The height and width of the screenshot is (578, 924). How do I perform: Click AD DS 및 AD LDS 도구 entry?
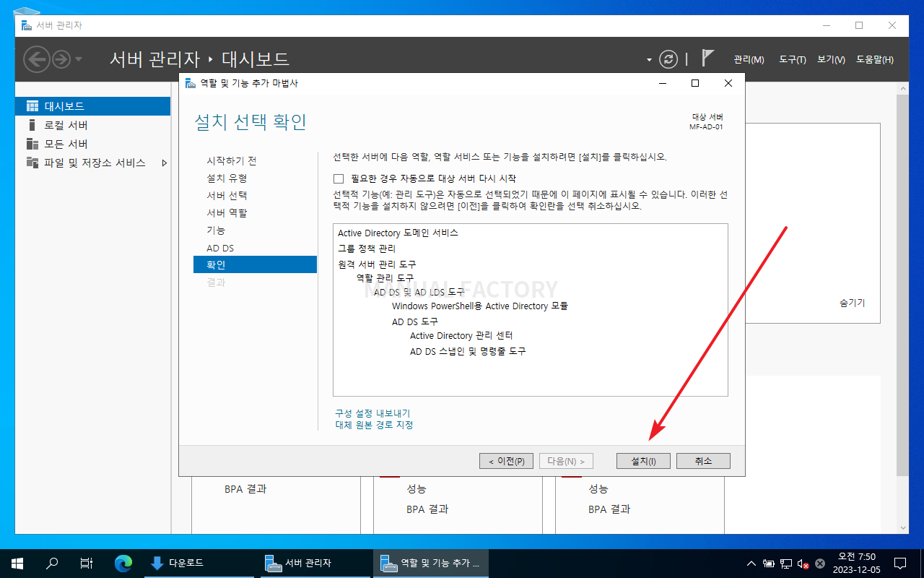click(419, 293)
